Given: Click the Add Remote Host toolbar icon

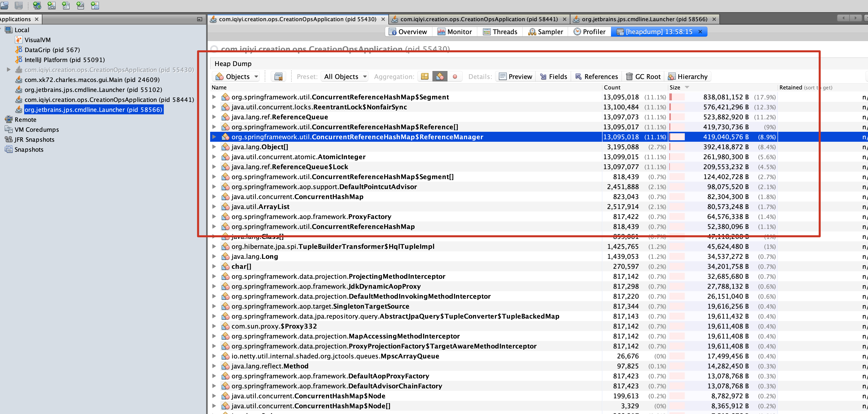Looking at the screenshot, I should pos(37,5).
